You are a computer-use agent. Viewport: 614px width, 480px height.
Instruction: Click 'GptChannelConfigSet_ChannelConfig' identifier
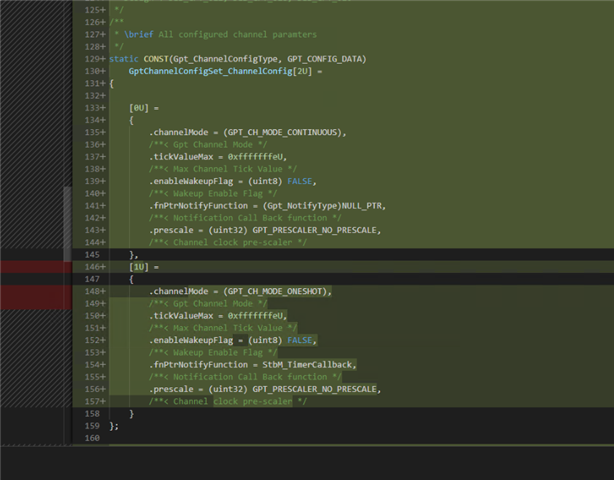[x=211, y=71]
